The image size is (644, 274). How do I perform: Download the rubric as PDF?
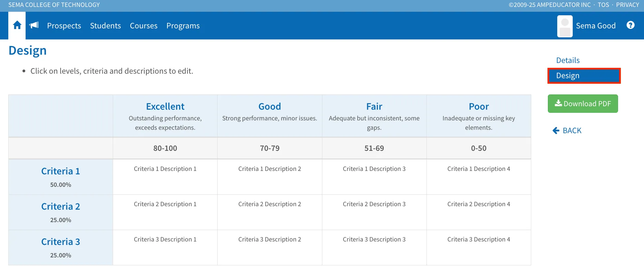tap(583, 103)
